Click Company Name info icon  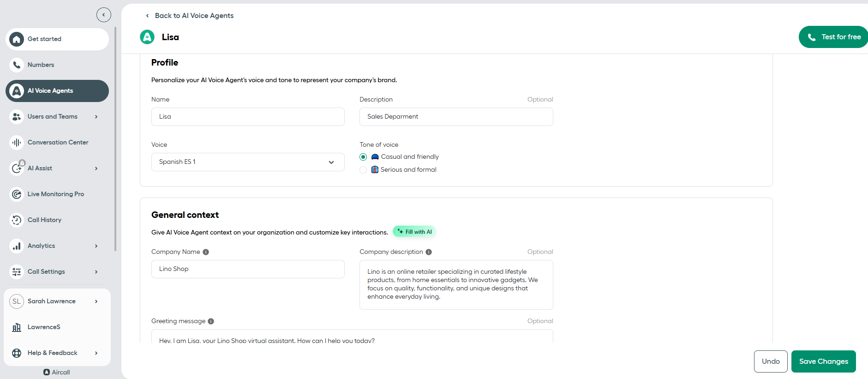point(206,252)
